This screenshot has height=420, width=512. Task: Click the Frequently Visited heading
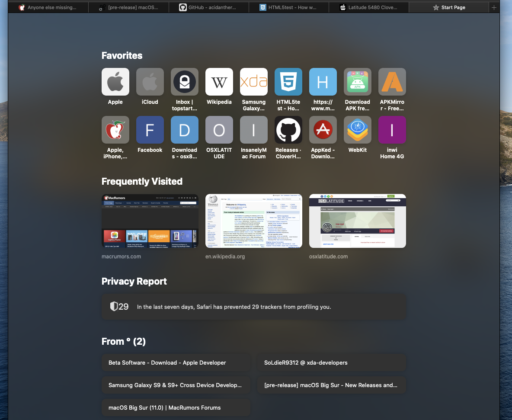click(x=142, y=181)
